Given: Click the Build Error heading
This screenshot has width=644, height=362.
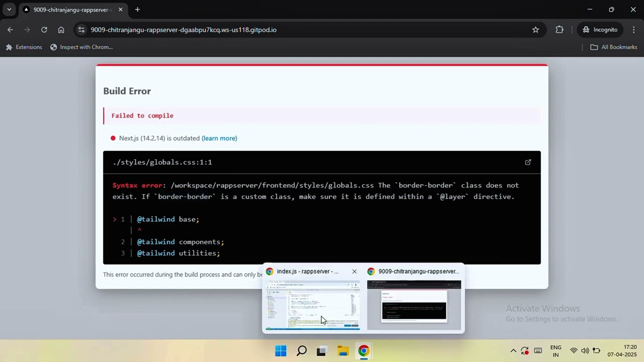Looking at the screenshot, I should [x=127, y=91].
